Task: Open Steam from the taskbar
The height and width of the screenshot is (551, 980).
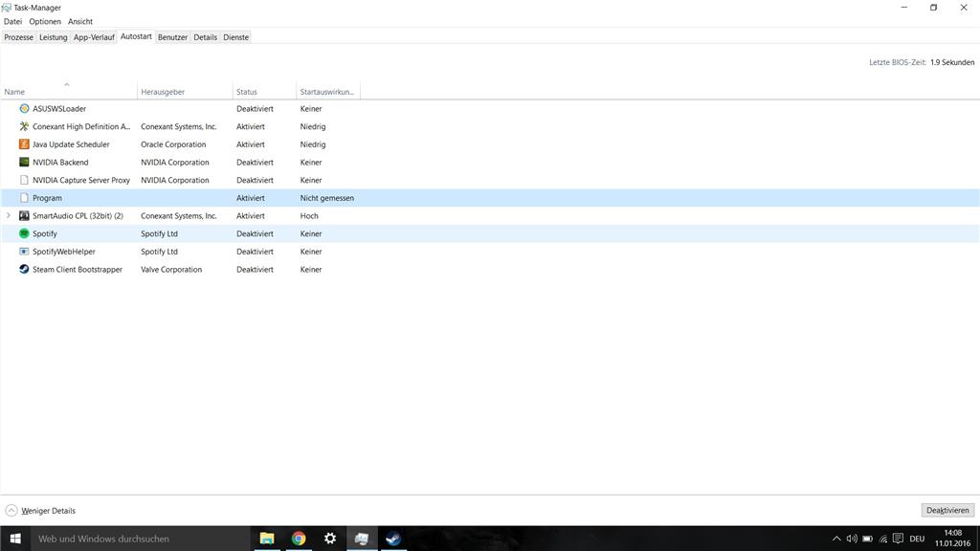Action: (x=393, y=539)
